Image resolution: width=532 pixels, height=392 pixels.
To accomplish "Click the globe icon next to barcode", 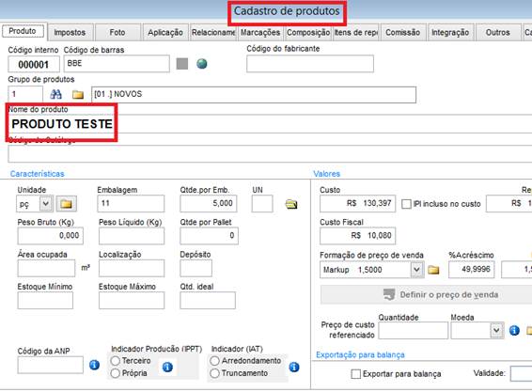I will tap(202, 64).
